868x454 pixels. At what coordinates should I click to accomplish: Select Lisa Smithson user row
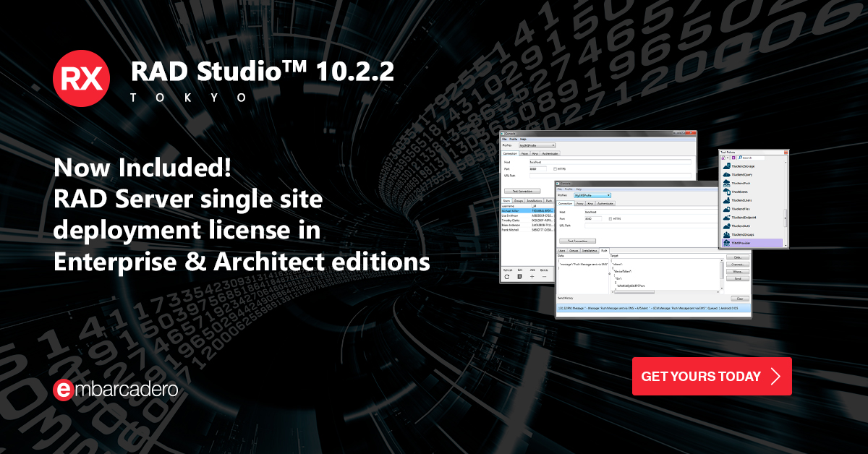527,215
